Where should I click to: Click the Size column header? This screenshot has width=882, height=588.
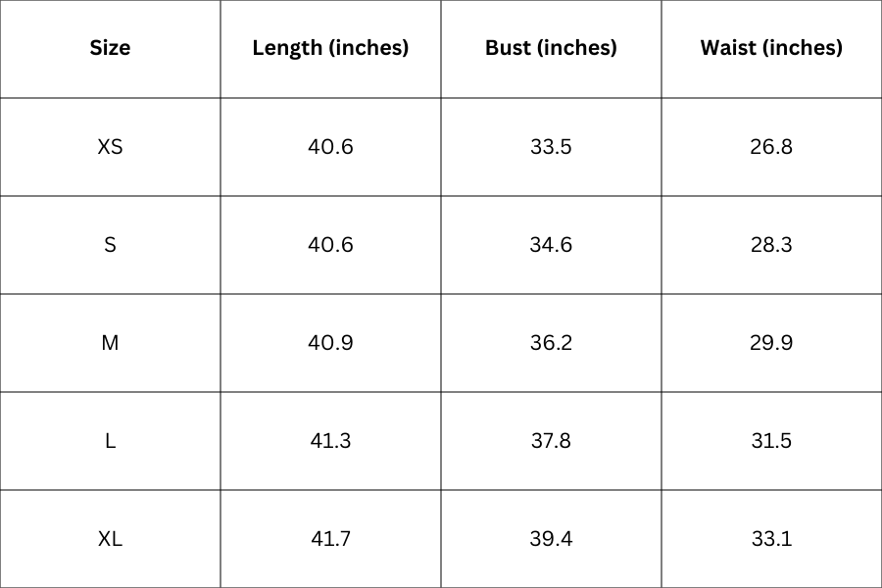[110, 48]
